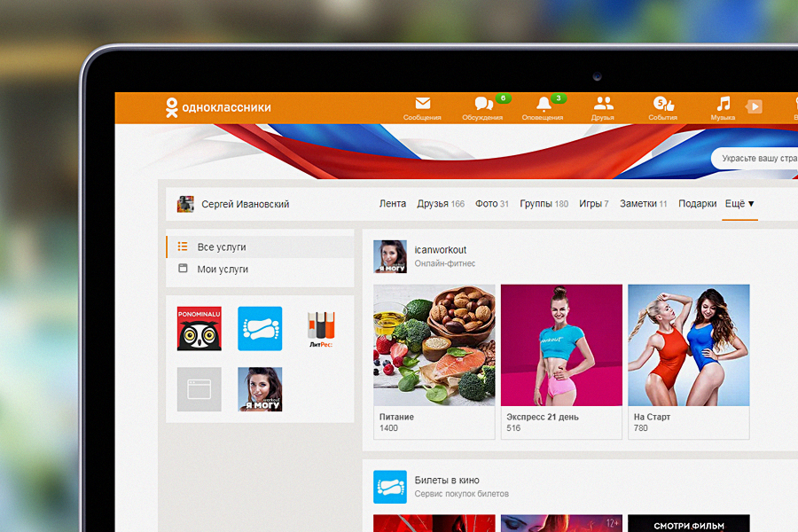
Task: Open the icanworkout service title link
Action: pos(440,250)
